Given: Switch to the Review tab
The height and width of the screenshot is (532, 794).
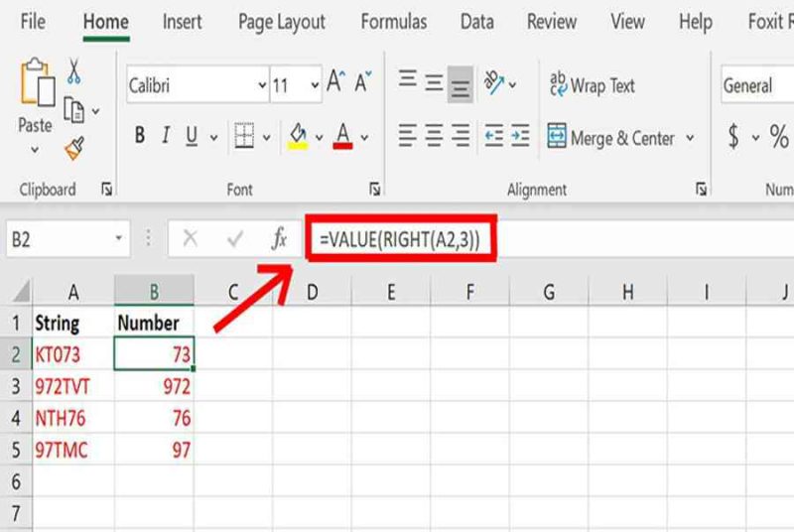Looking at the screenshot, I should (552, 21).
